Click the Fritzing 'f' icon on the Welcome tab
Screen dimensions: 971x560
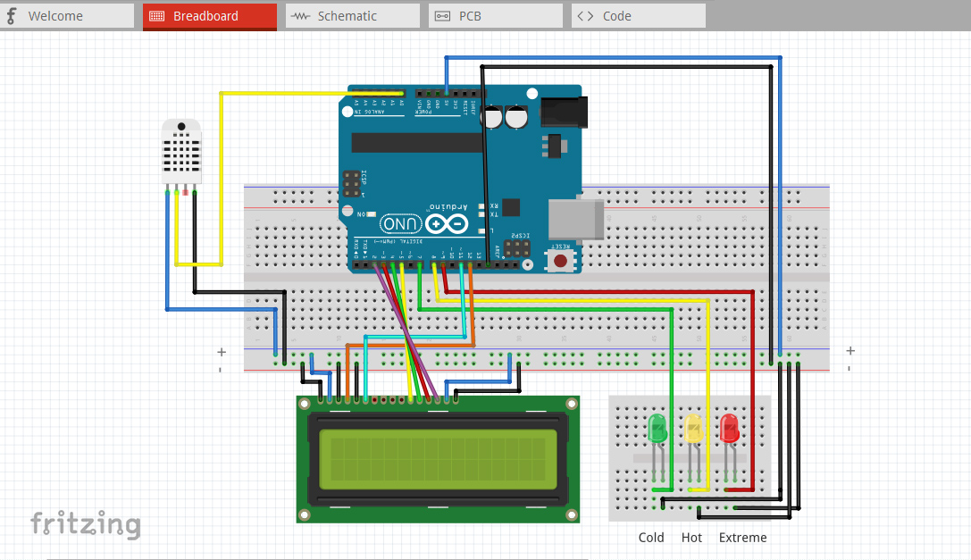click(13, 15)
